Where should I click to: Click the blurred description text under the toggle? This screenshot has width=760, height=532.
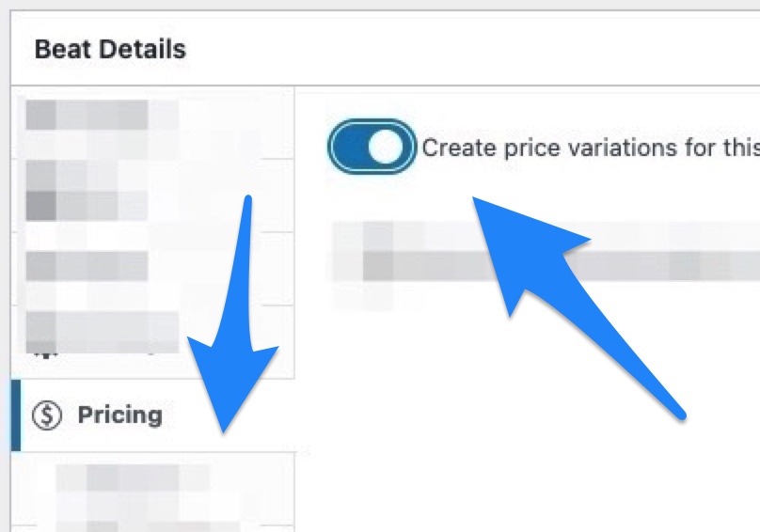point(546,264)
